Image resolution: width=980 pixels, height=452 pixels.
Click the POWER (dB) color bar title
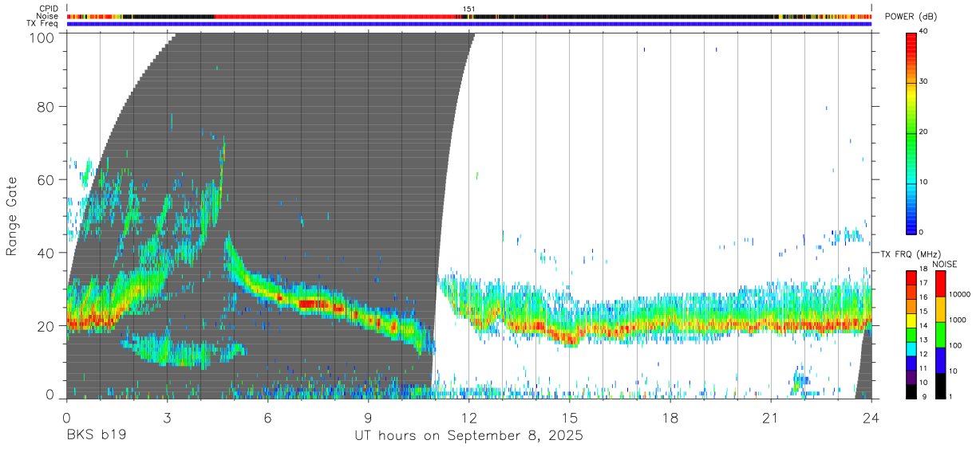(910, 17)
